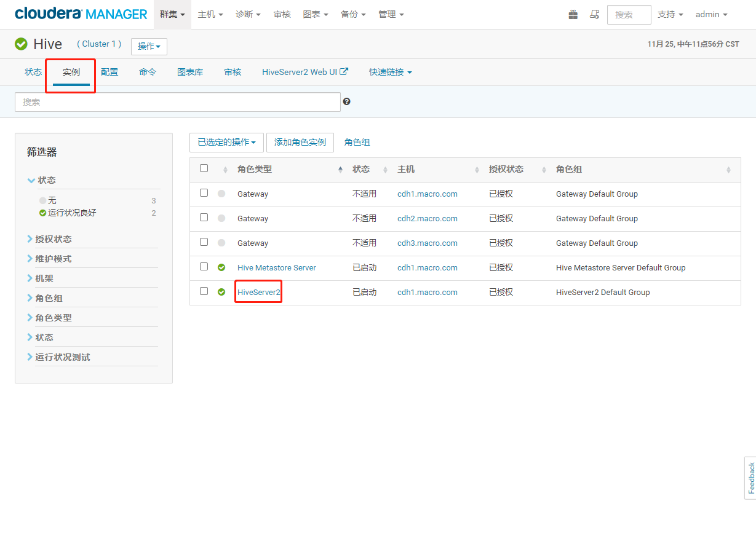This screenshot has height=547, width=756.
Task: Open the 诊断 dropdown menu
Action: [x=248, y=14]
